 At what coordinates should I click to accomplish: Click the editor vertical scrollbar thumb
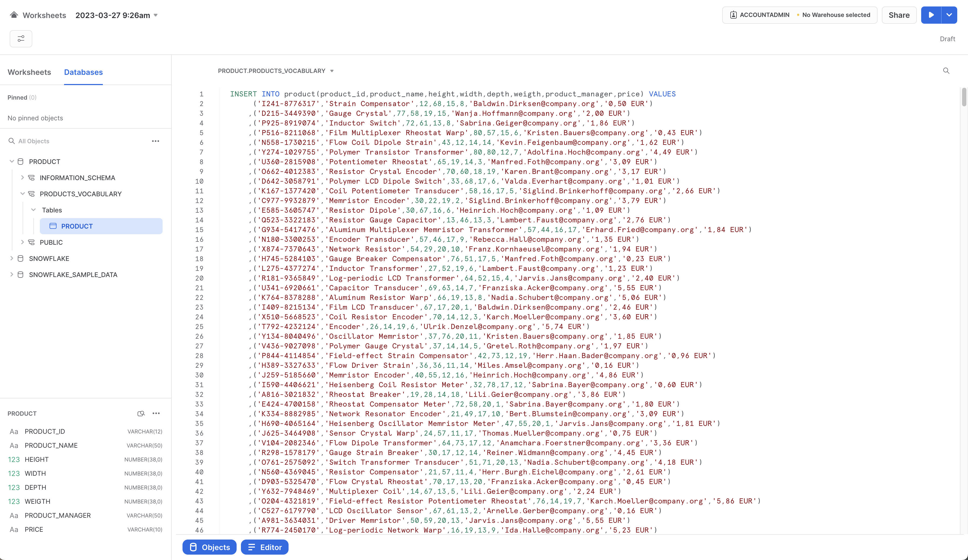pos(964,97)
